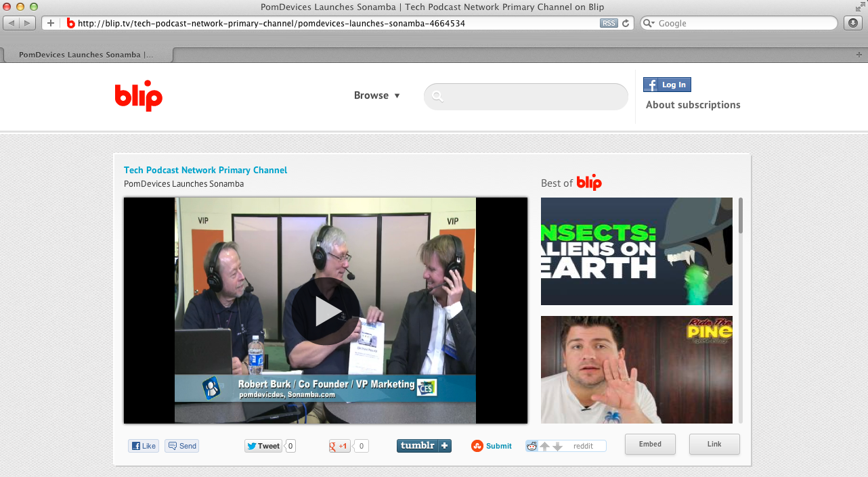Screen dimensions: 868x477
Task: Select the PomDevices Launches Sonamba tab
Action: (x=87, y=55)
